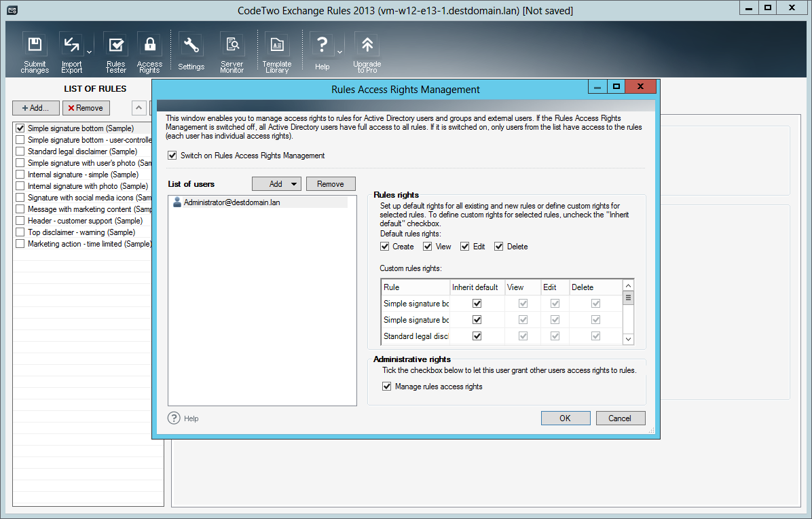The width and height of the screenshot is (812, 519).
Task: Maximize the Rules Access Rights Management dialog
Action: pyautogui.click(x=616, y=86)
